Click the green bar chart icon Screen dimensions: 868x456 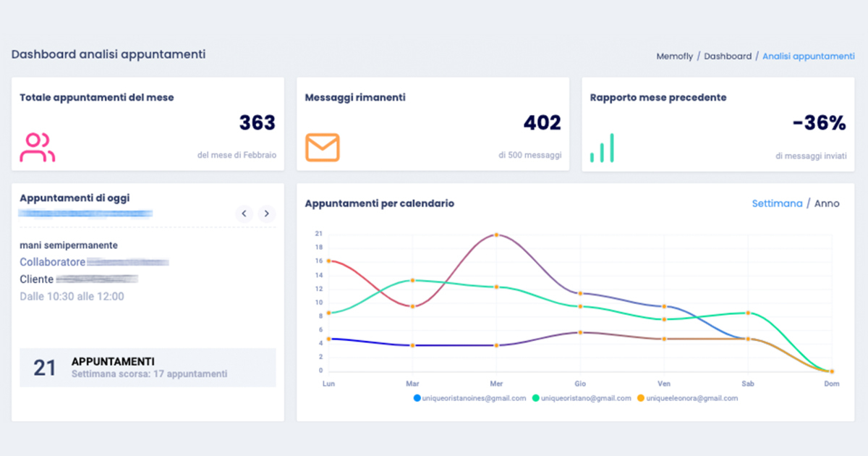point(602,148)
